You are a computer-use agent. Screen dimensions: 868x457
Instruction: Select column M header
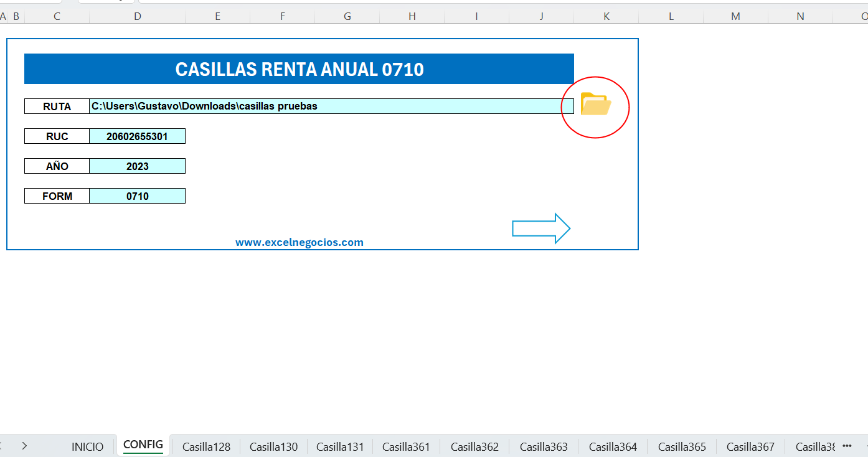click(x=736, y=16)
